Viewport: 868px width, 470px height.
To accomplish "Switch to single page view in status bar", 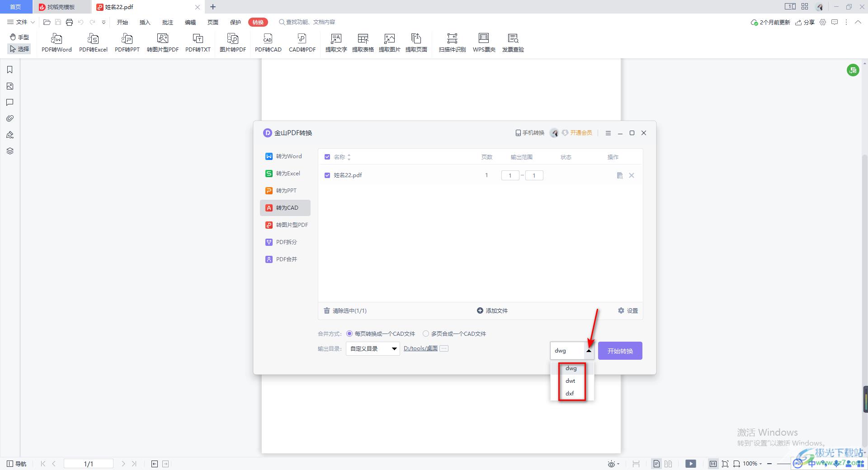I will pos(656,464).
